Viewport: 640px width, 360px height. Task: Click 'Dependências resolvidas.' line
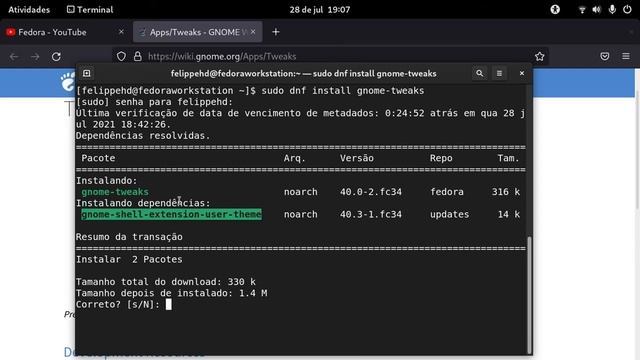click(143, 136)
